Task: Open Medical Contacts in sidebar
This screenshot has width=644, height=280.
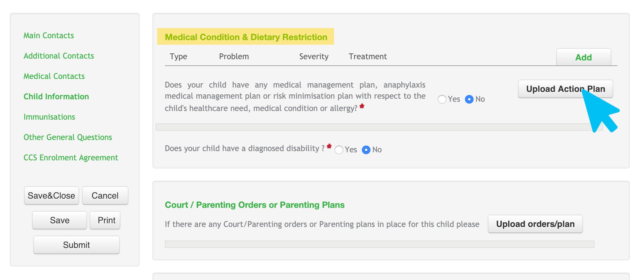Action: 54,76
